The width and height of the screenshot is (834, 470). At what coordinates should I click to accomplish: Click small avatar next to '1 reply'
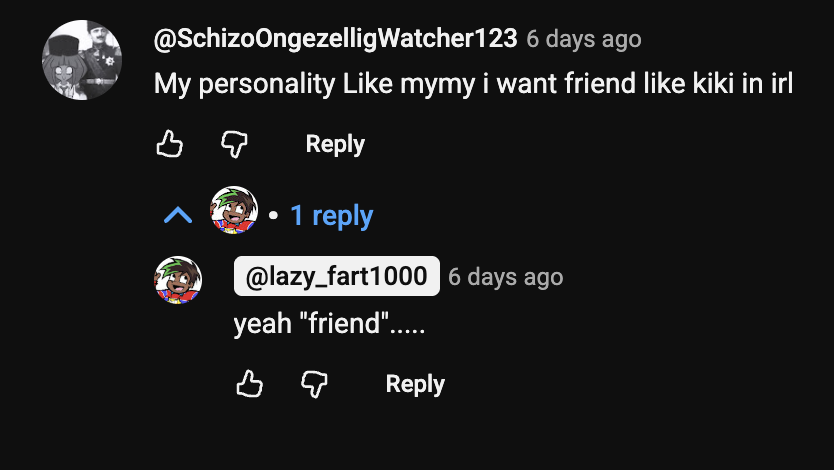(x=234, y=211)
